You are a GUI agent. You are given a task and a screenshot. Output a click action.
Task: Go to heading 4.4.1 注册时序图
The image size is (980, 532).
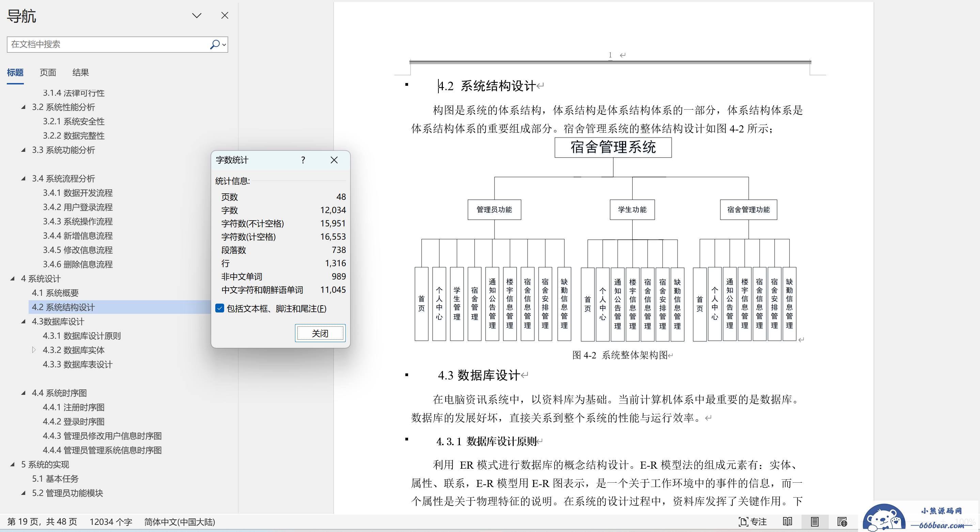tap(74, 408)
